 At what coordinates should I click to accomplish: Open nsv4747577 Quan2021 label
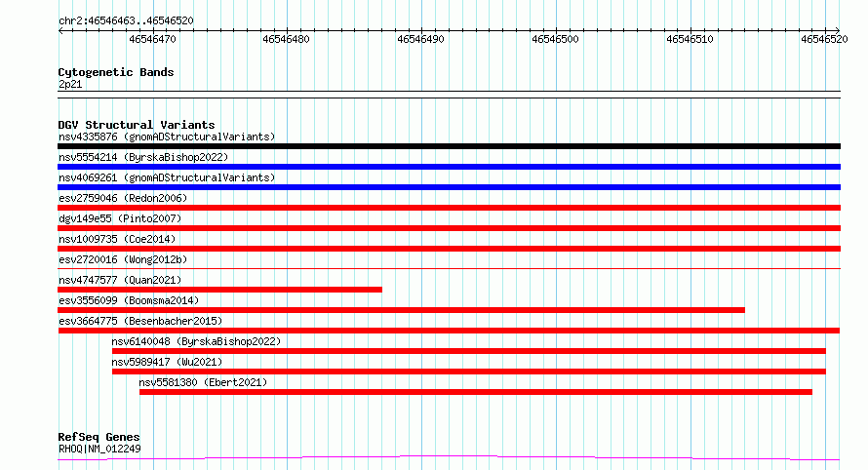tap(120, 280)
